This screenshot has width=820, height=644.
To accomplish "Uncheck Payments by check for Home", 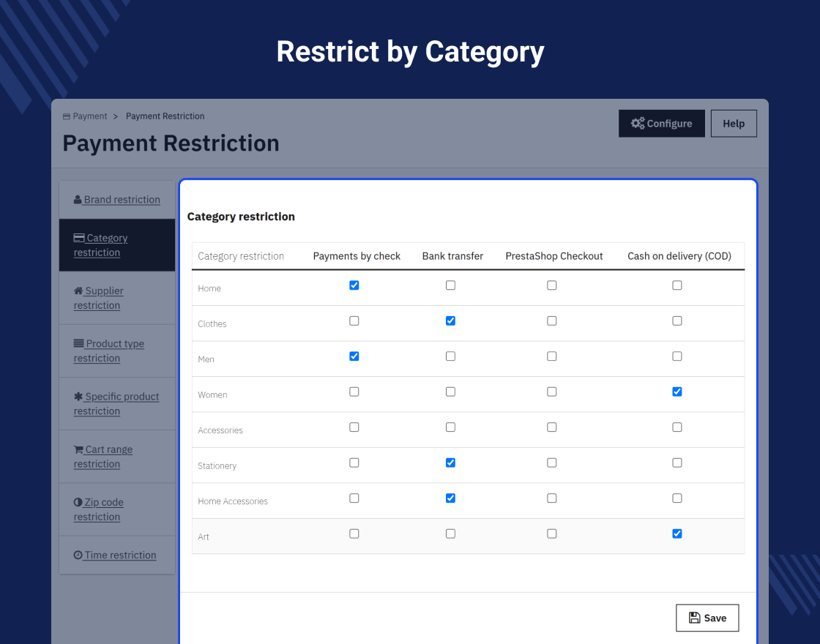I will [x=354, y=285].
